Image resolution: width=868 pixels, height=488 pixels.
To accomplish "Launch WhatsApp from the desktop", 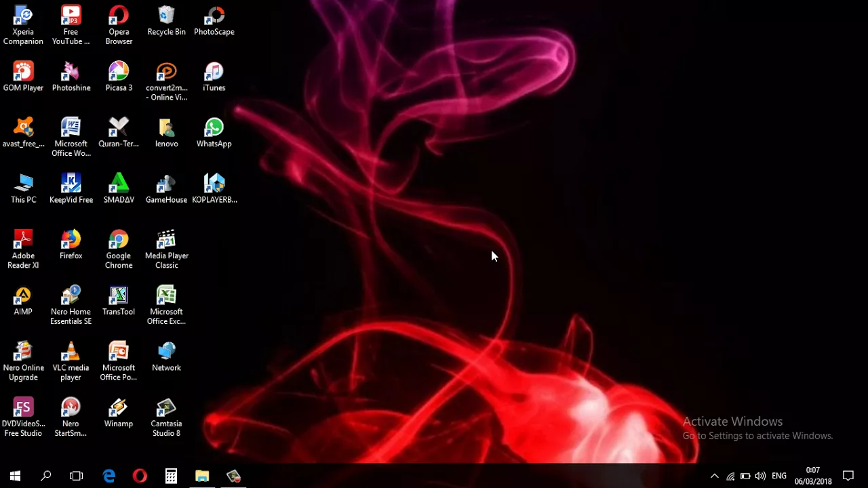I will pos(214,134).
